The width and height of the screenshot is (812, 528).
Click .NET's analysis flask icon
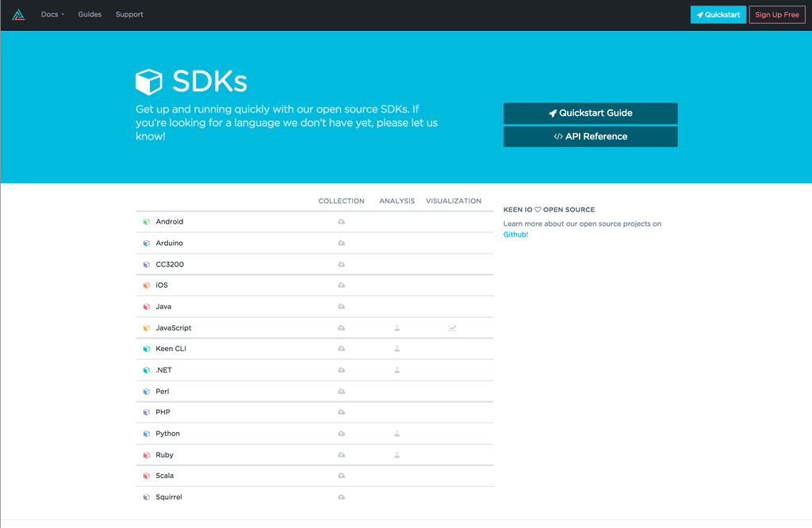coord(397,370)
